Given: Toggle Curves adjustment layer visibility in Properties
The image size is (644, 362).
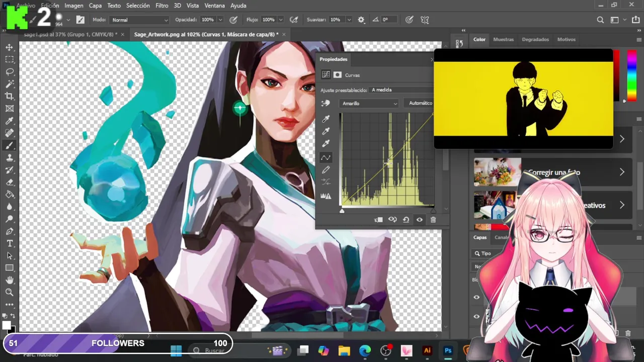Looking at the screenshot, I should (420, 220).
